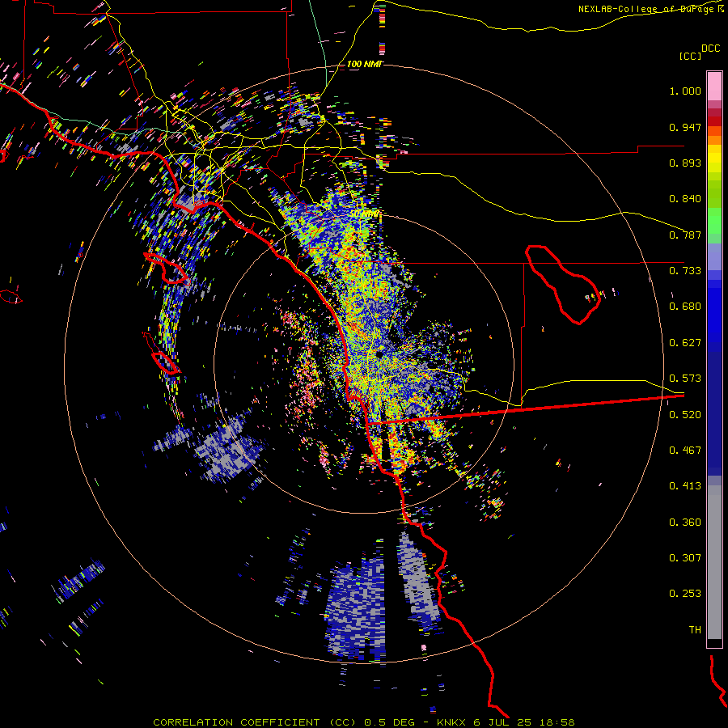Select the 0.627 scale value
This screenshot has width=728, height=728.
pyautogui.click(x=685, y=343)
